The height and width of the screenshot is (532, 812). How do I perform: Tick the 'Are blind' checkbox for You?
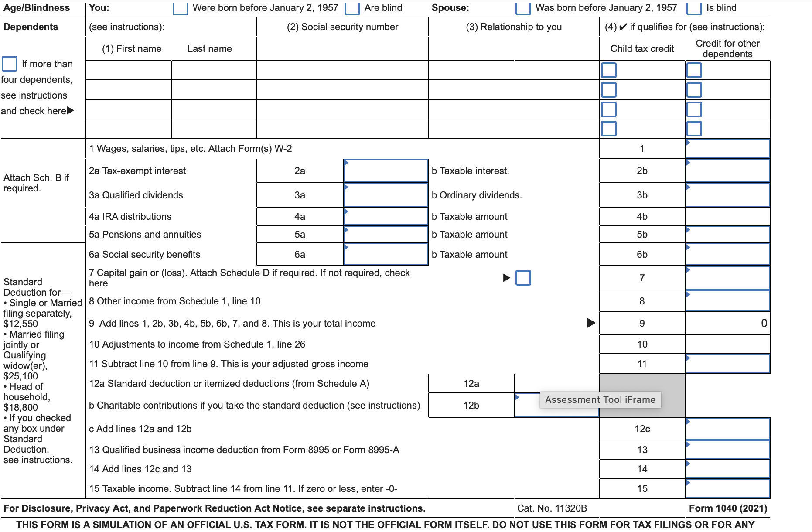(352, 8)
